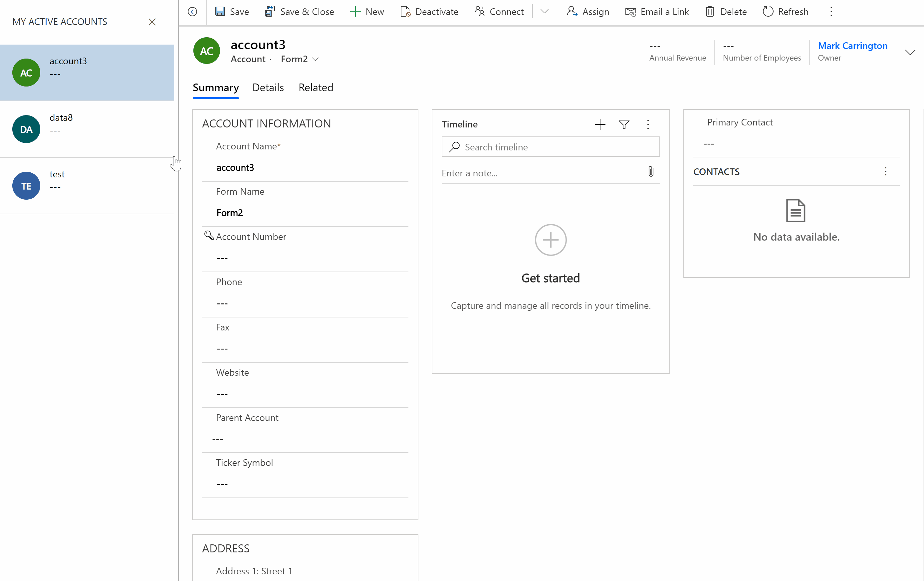Click the paperclip attachment icon in note box
The height and width of the screenshot is (581, 924).
point(651,171)
